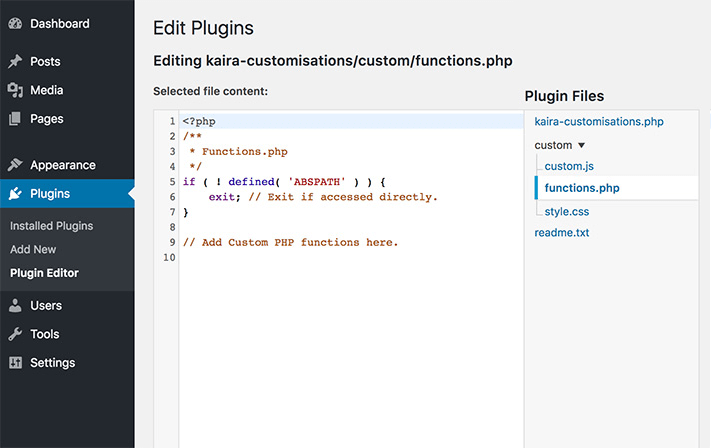The width and height of the screenshot is (711, 448).
Task: Toggle the custom folder label
Action: click(x=553, y=145)
